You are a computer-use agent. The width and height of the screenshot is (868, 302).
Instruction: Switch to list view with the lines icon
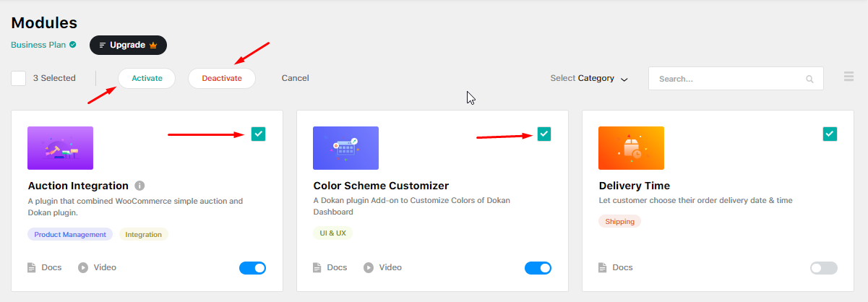848,77
